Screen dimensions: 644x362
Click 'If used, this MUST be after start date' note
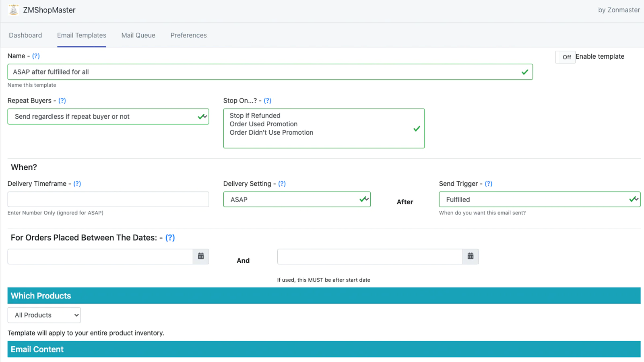coord(324,280)
